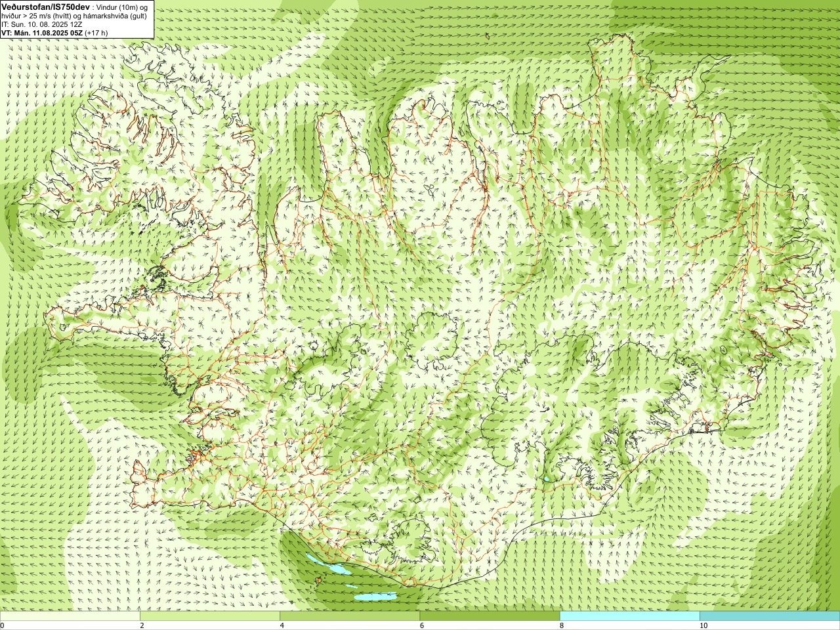Click the legend scale label 10
This screenshot has width=840, height=630.
click(x=703, y=625)
